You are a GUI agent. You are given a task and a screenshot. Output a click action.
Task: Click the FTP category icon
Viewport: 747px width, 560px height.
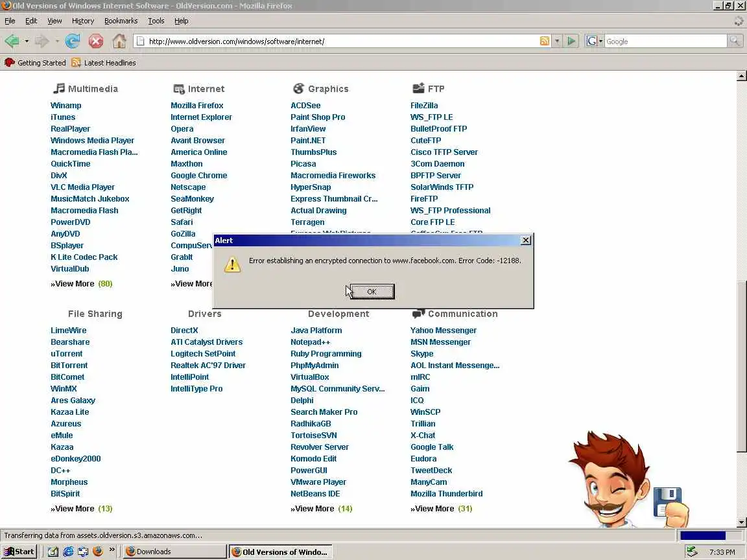418,88
